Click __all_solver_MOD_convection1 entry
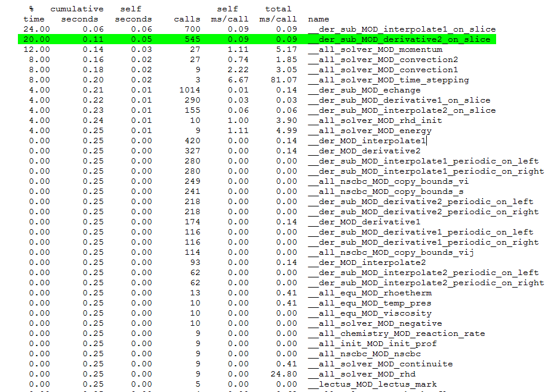 tap(383, 70)
